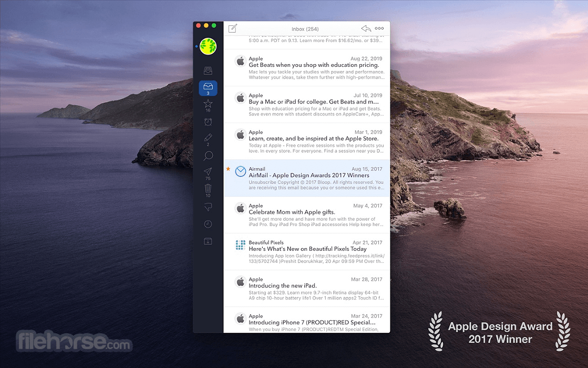Click the archive download box icon
Viewport: 588px width, 368px height.
pyautogui.click(x=208, y=241)
